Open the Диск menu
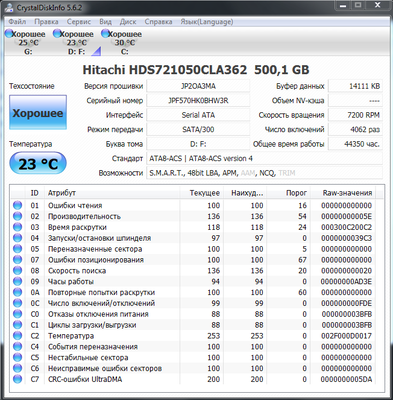Viewport: 393px width, 400px height. [128, 22]
